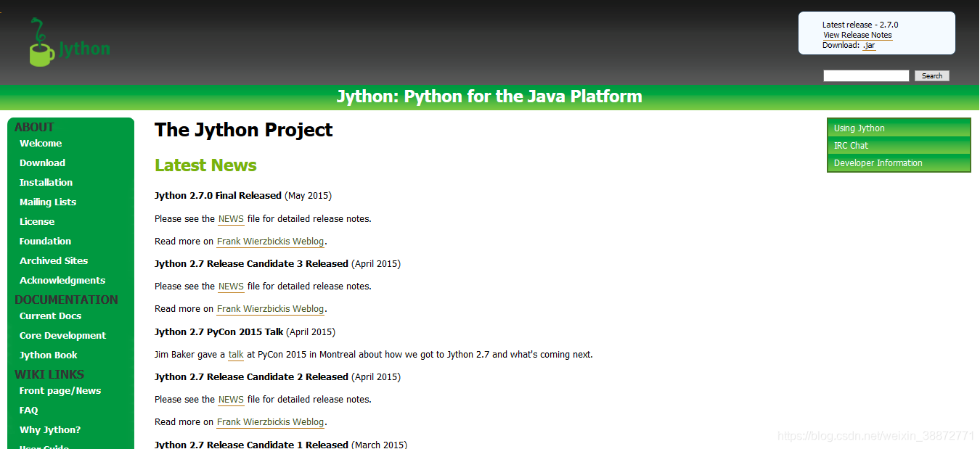Image resolution: width=980 pixels, height=449 pixels.
Task: Open the License sidebar link
Action: (37, 222)
